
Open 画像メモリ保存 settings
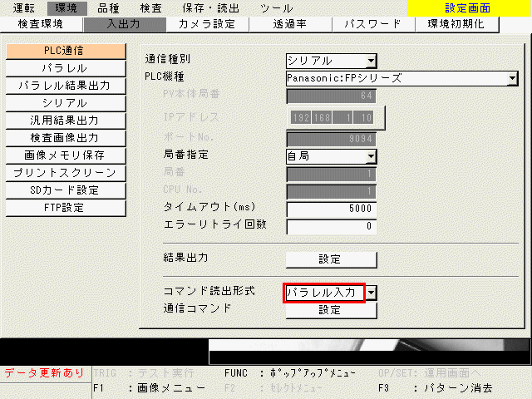pyautogui.click(x=65, y=155)
